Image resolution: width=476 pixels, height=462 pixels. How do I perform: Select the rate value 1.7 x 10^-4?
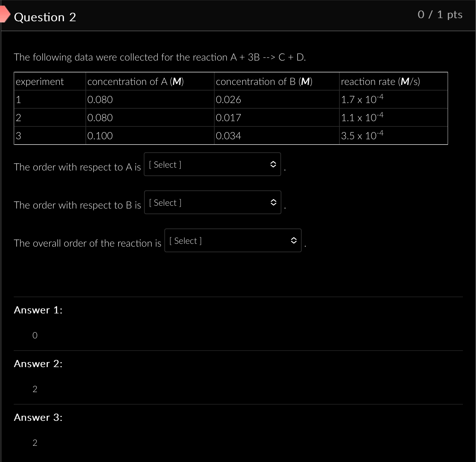[x=362, y=99]
